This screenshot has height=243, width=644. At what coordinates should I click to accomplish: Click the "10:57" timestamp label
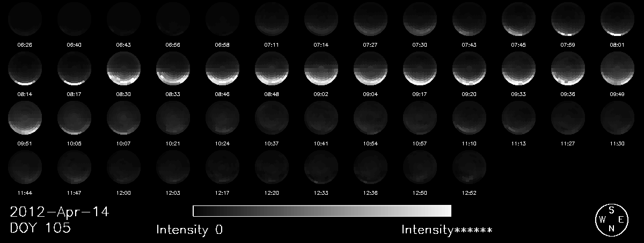pos(420,143)
